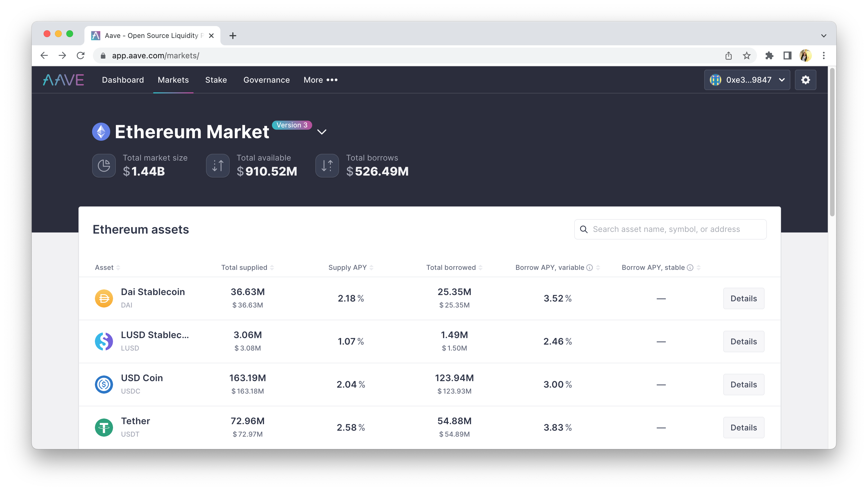Open the Governance nav item
868x491 pixels.
coord(267,80)
